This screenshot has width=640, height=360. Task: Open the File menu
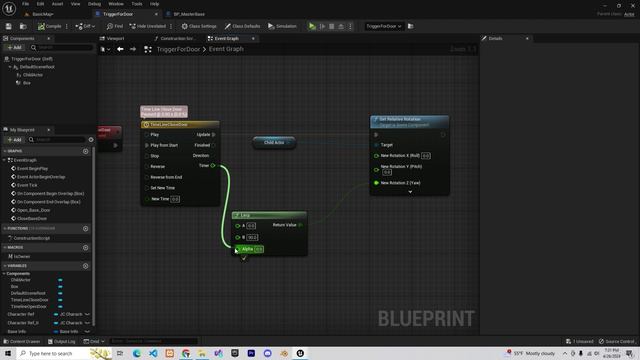[25, 4]
